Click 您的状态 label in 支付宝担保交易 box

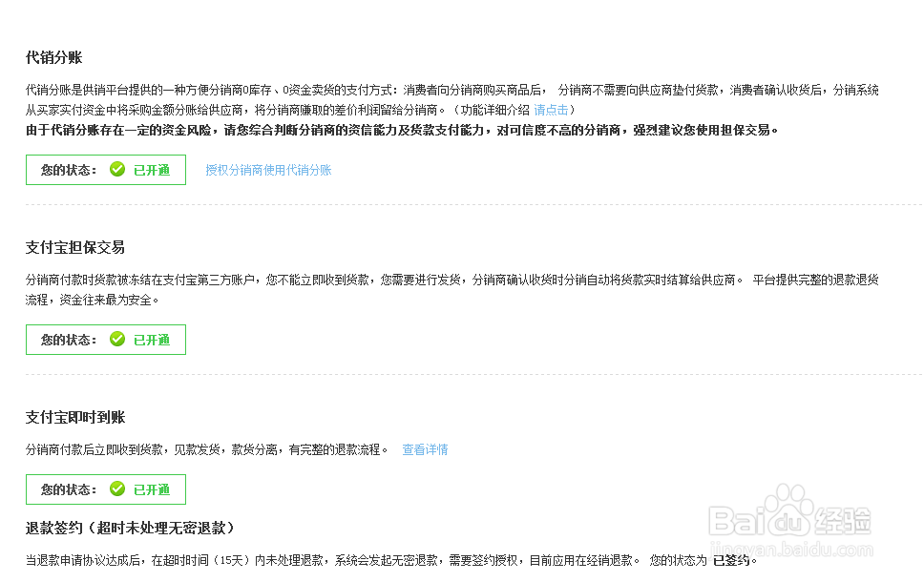click(69, 340)
